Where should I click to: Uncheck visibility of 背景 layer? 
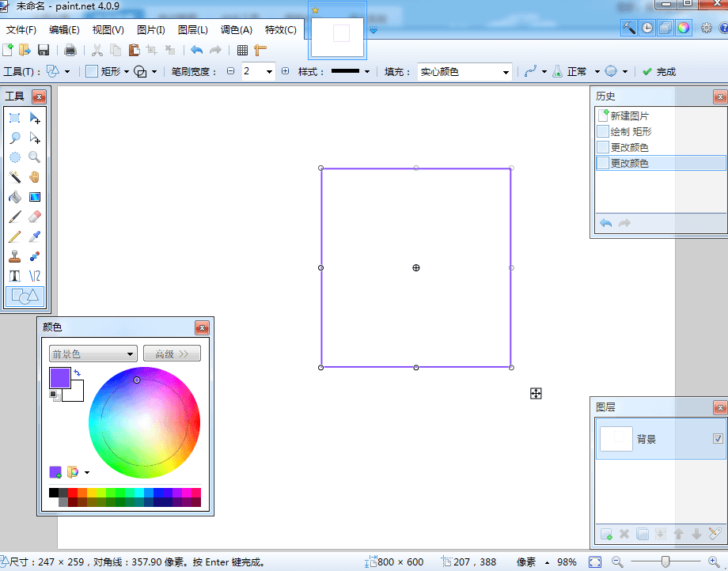pyautogui.click(x=718, y=438)
